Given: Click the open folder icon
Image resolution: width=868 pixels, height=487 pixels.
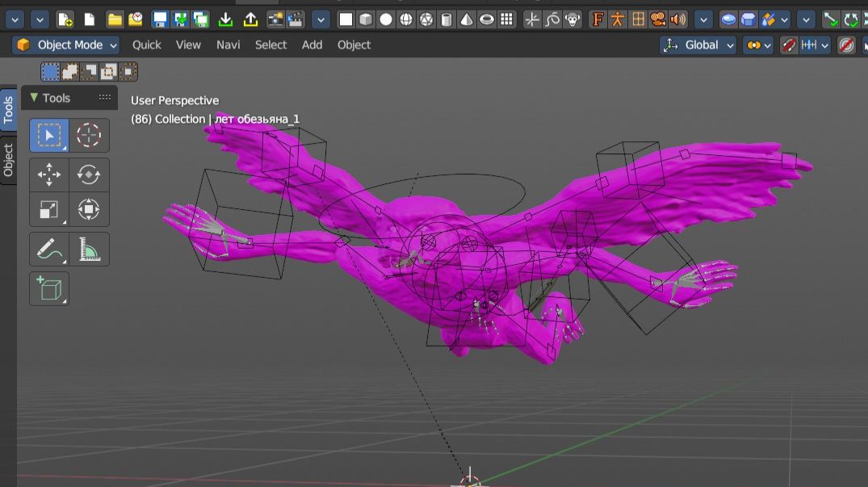Looking at the screenshot, I should click(x=115, y=19).
